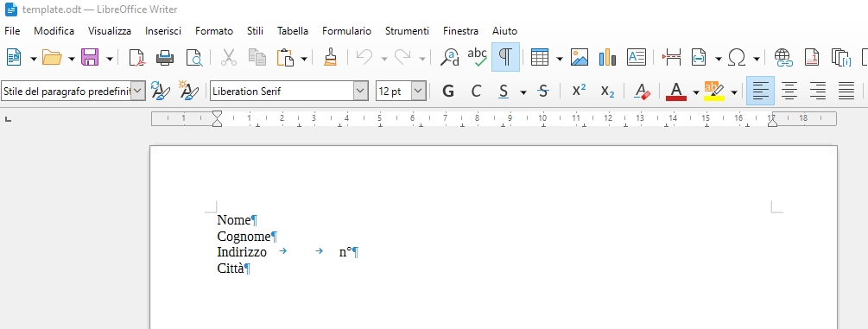Image resolution: width=868 pixels, height=329 pixels.
Task: Enable left alignment
Action: tap(761, 91)
